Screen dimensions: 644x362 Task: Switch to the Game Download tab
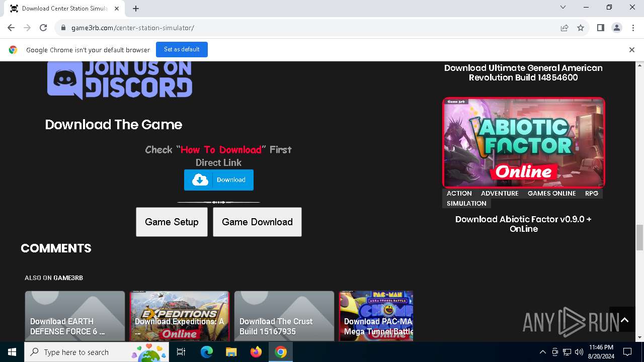pos(257,222)
